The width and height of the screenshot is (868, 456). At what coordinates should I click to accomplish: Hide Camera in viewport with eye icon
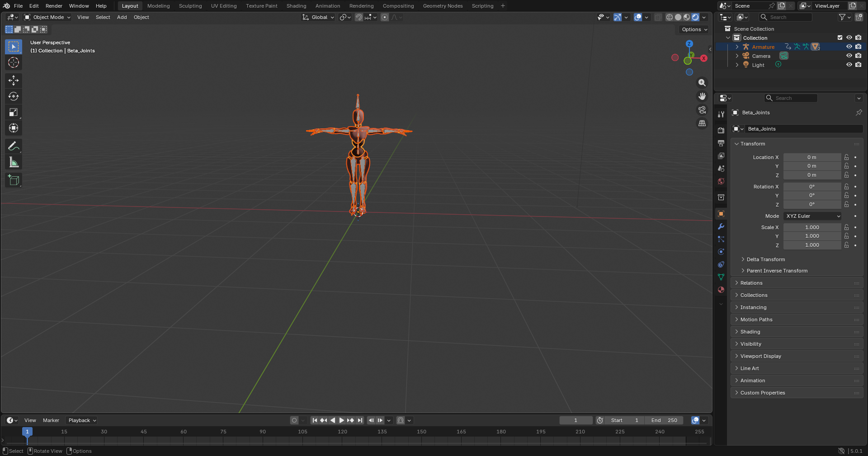(849, 56)
